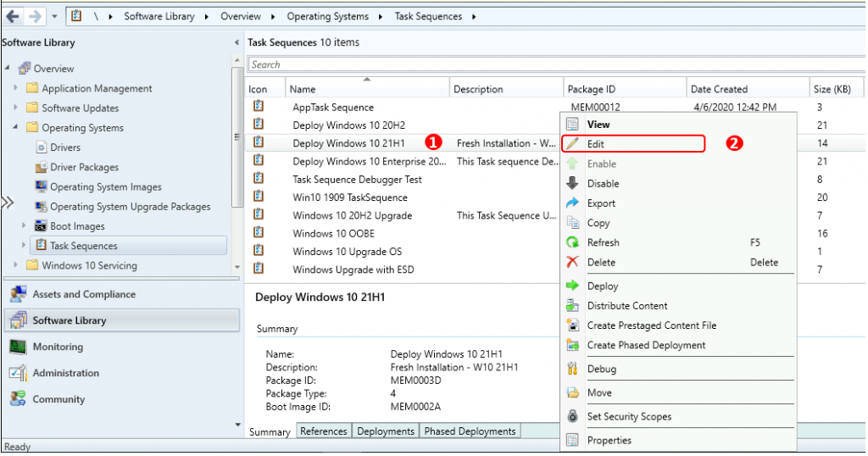Viewport: 868px width, 456px height.
Task: Expand the Boot Images node
Action: (24, 225)
